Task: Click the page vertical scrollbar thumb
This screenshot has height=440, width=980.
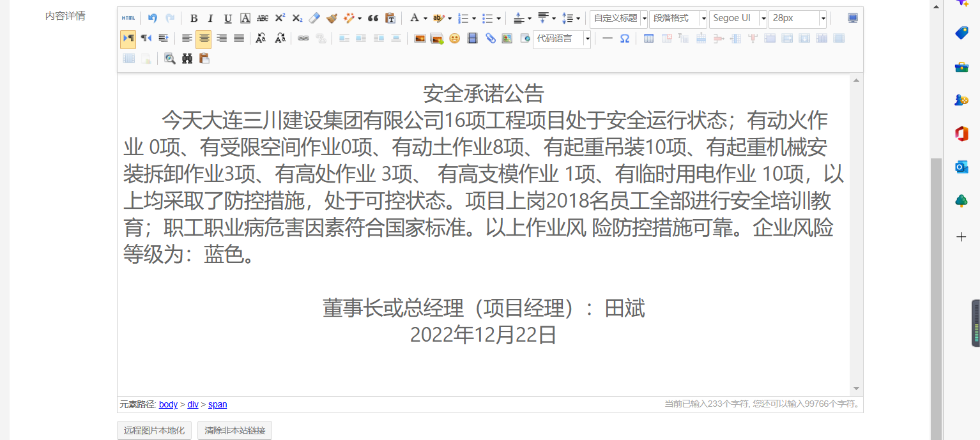Action: pyautogui.click(x=936, y=299)
